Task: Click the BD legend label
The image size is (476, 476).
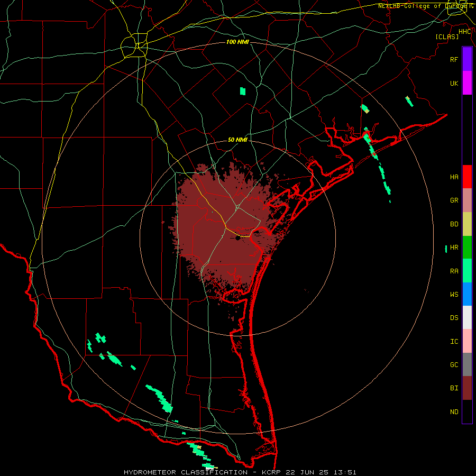Action: (x=454, y=224)
